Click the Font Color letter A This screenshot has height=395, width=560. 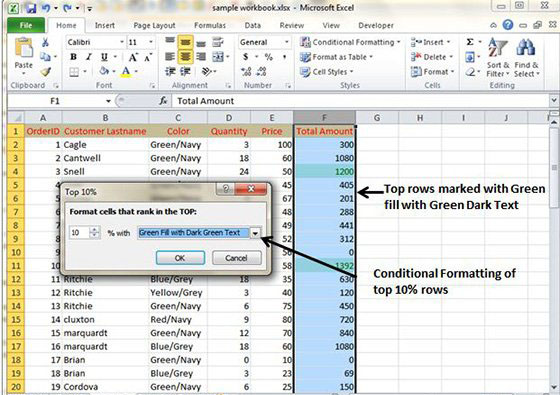[126, 71]
